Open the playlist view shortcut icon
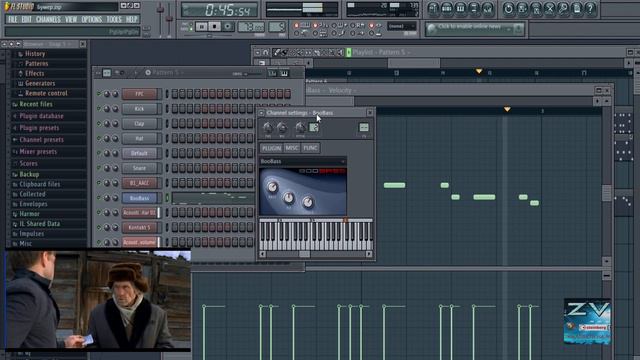The width and height of the screenshot is (640, 360). (x=433, y=9)
